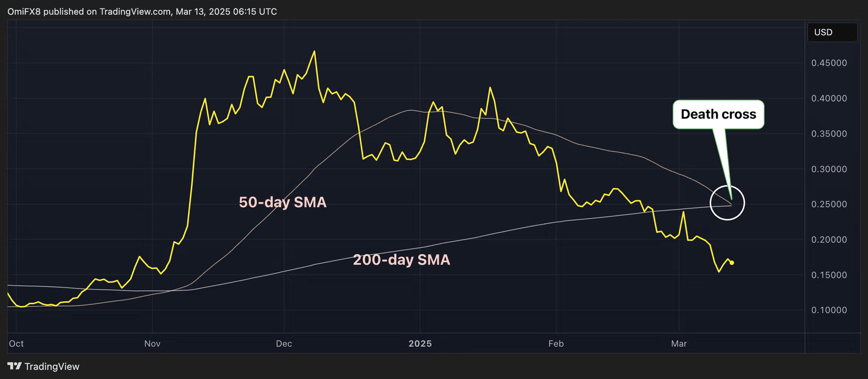868x379 pixels.
Task: Toggle the 200-day SMA label visibility
Action: 401,260
